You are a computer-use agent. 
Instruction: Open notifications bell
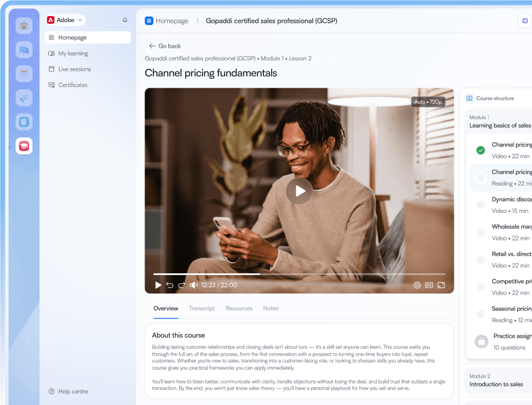click(x=125, y=20)
